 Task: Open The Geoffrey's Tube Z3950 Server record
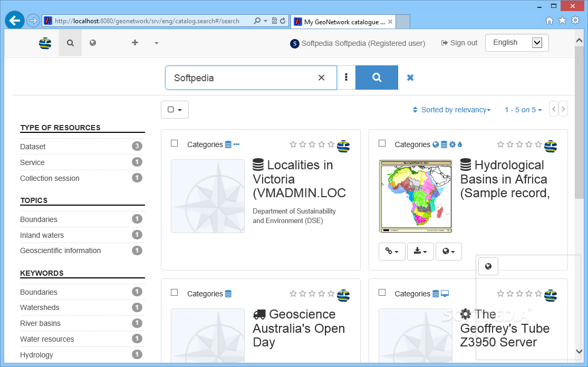(505, 328)
